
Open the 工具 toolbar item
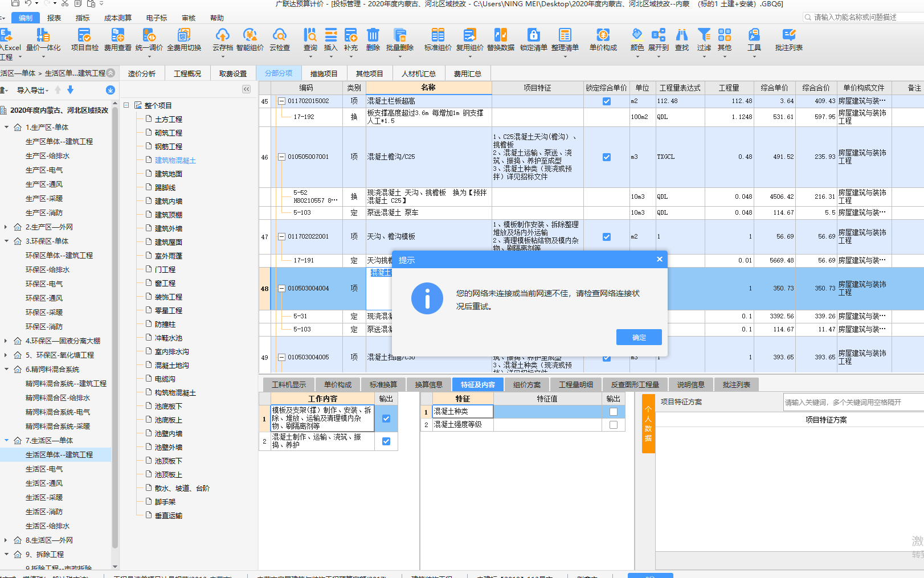754,39
